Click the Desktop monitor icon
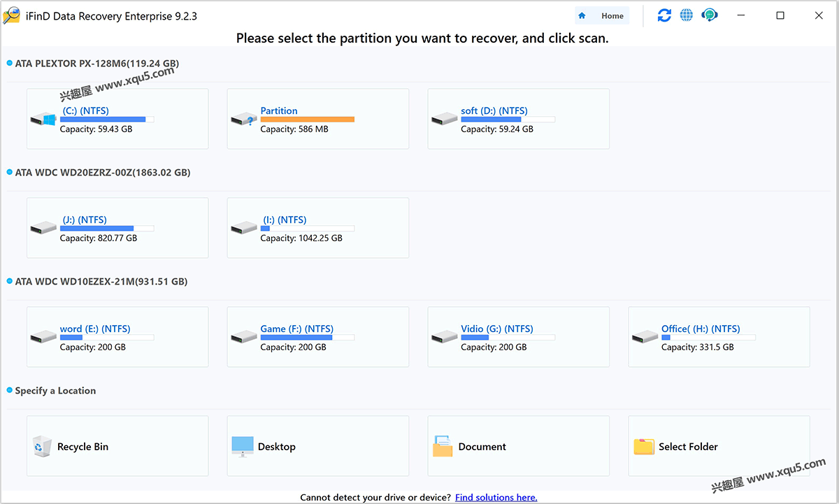 point(243,447)
